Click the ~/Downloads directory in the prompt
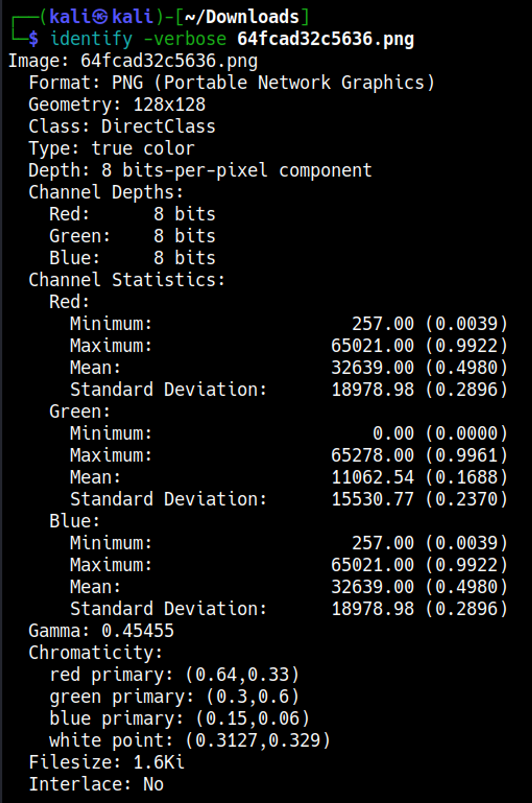 click(242, 17)
